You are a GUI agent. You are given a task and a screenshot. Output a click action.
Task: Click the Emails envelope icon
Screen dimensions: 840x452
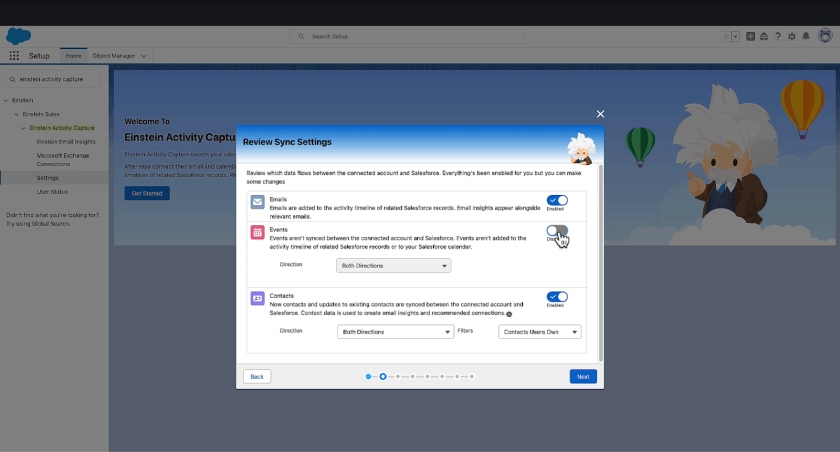pos(258,202)
